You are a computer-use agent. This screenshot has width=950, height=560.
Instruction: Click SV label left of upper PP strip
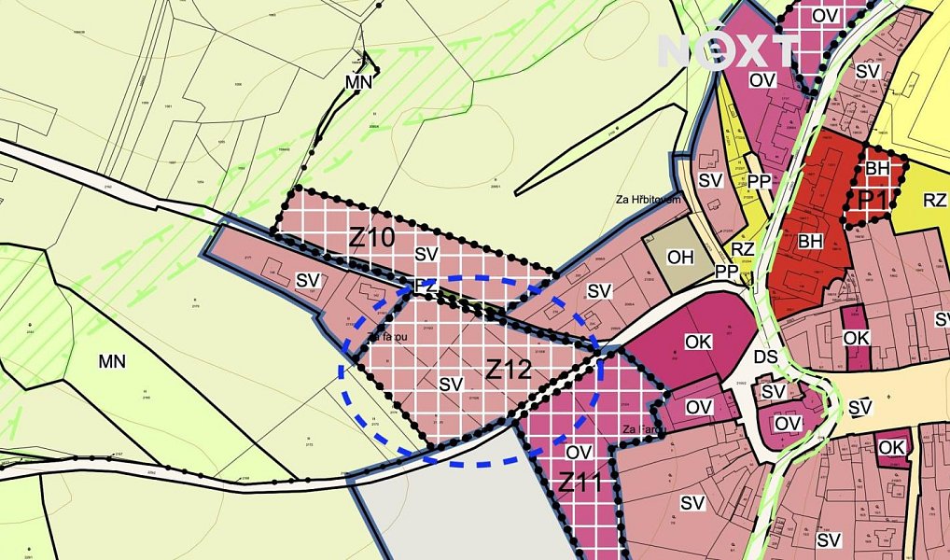(x=711, y=181)
